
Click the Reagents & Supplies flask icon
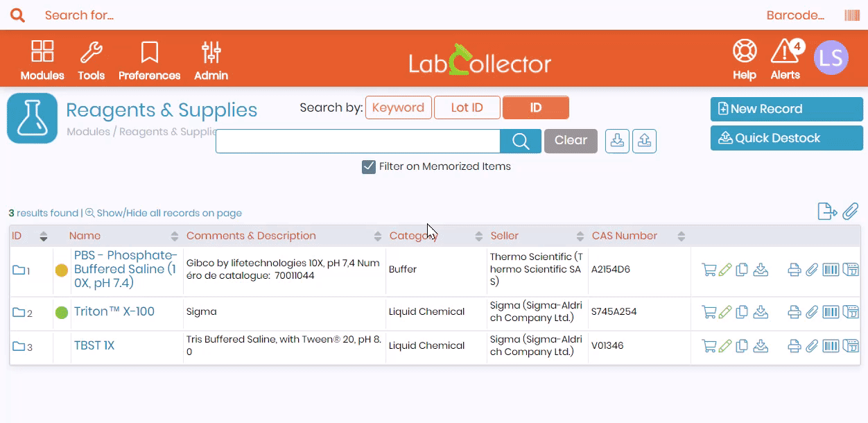pyautogui.click(x=32, y=118)
